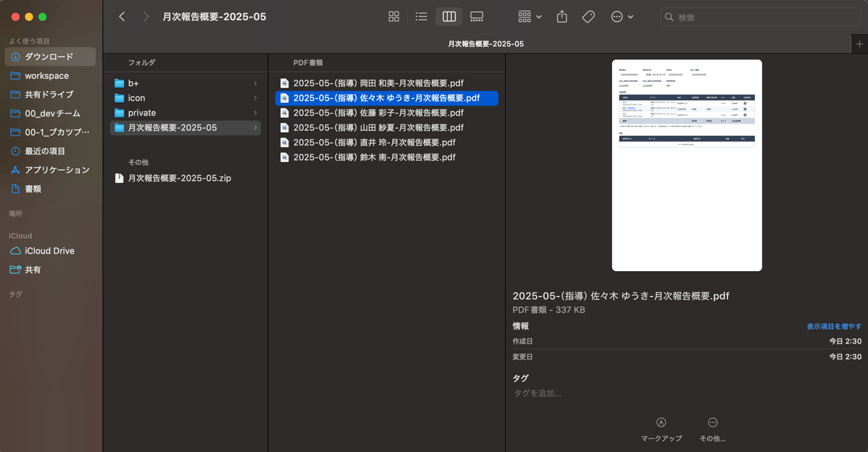Open iCloud Drive in the sidebar
Viewport: 868px width, 452px height.
(x=50, y=251)
